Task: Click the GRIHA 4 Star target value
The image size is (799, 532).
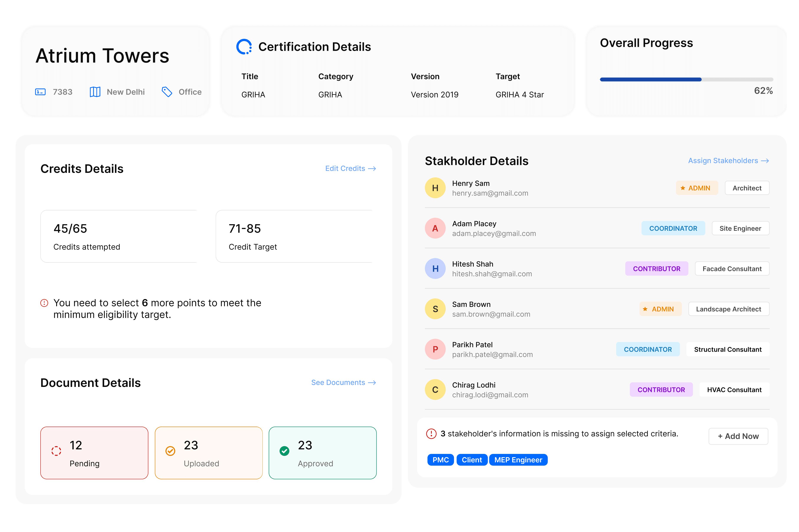Action: tap(519, 95)
